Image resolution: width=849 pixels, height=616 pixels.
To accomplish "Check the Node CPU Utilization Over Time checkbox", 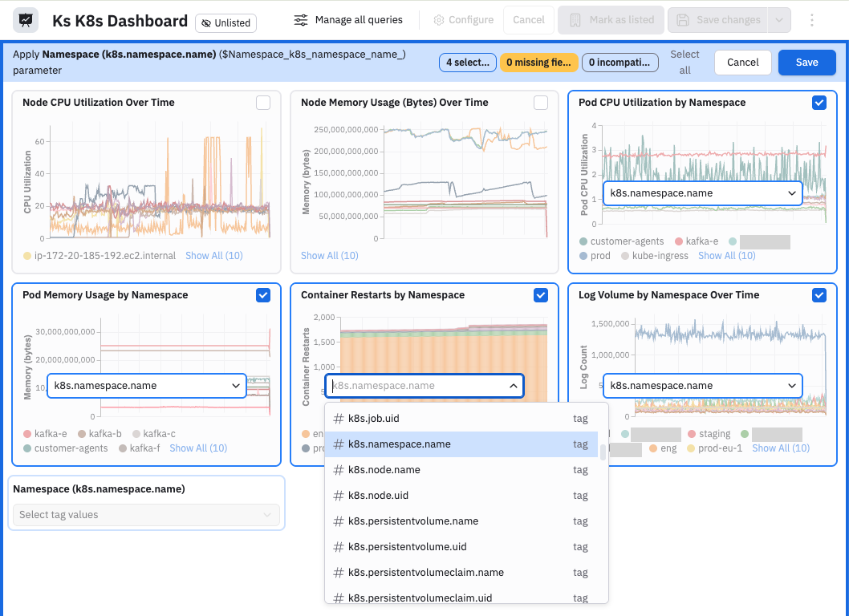I will 263,103.
